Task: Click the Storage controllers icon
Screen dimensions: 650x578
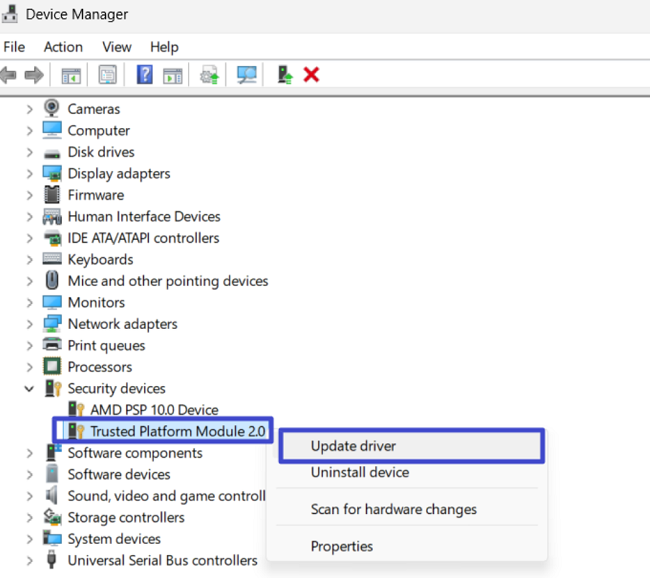Action: [x=52, y=517]
